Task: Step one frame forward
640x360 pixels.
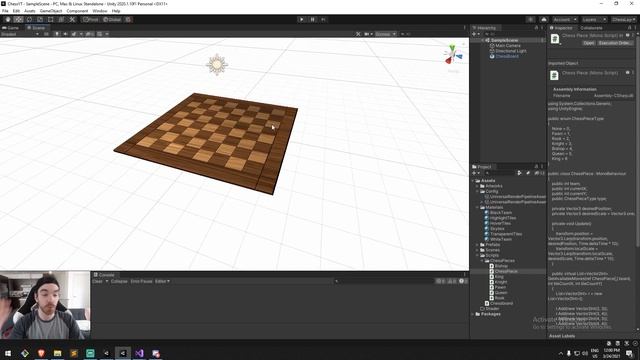Action: [x=323, y=19]
